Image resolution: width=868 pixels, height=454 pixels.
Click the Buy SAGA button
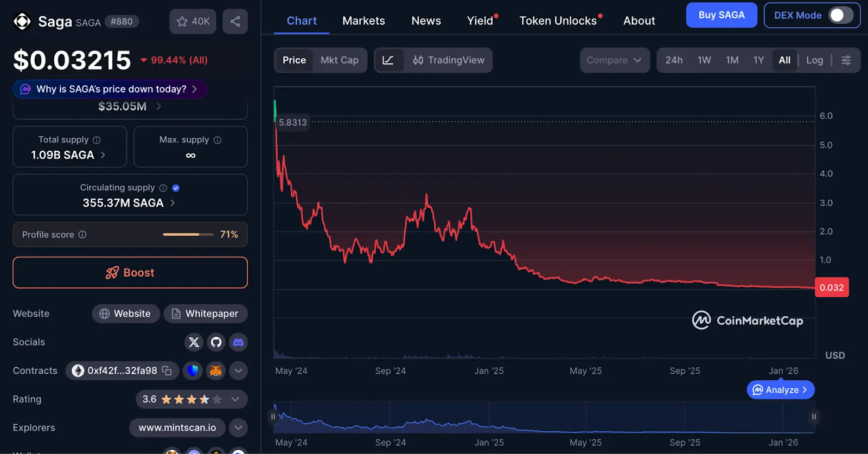pyautogui.click(x=721, y=15)
